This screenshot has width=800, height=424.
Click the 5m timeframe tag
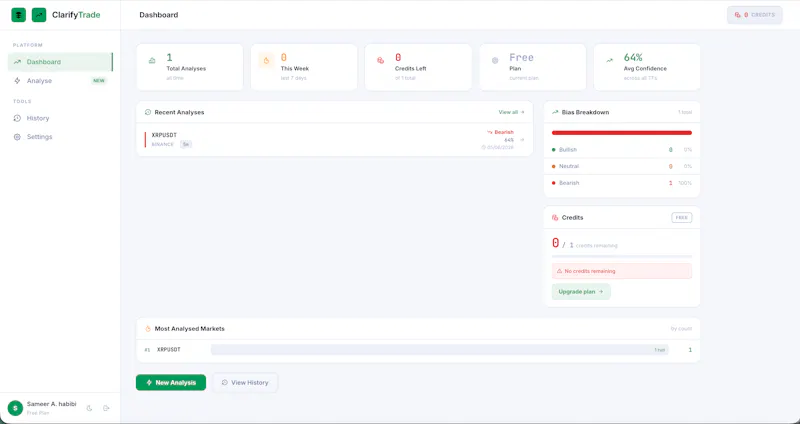click(x=186, y=144)
